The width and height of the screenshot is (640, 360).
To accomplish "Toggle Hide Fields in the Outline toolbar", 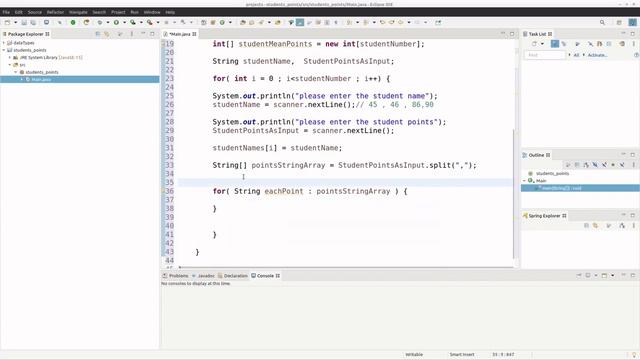I will pos(595,164).
